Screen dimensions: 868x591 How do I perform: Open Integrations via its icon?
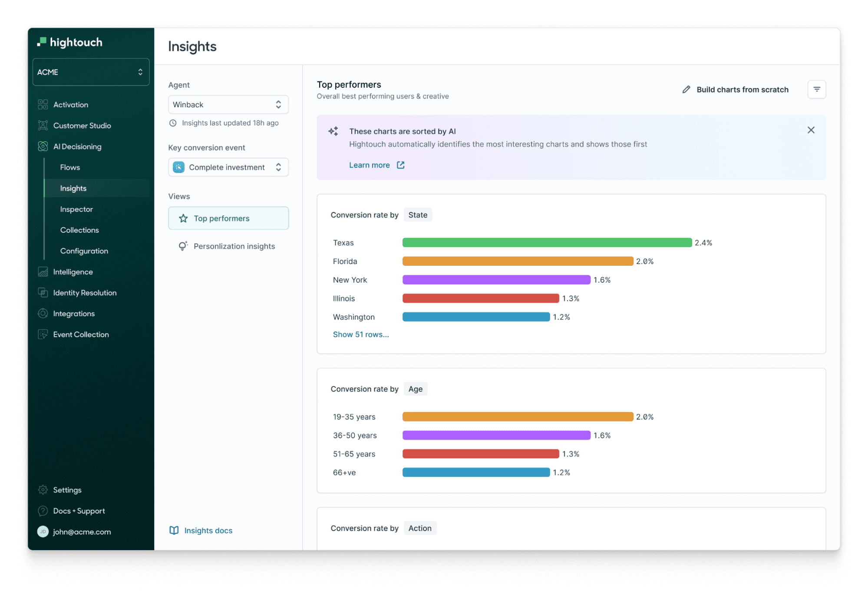click(x=43, y=314)
